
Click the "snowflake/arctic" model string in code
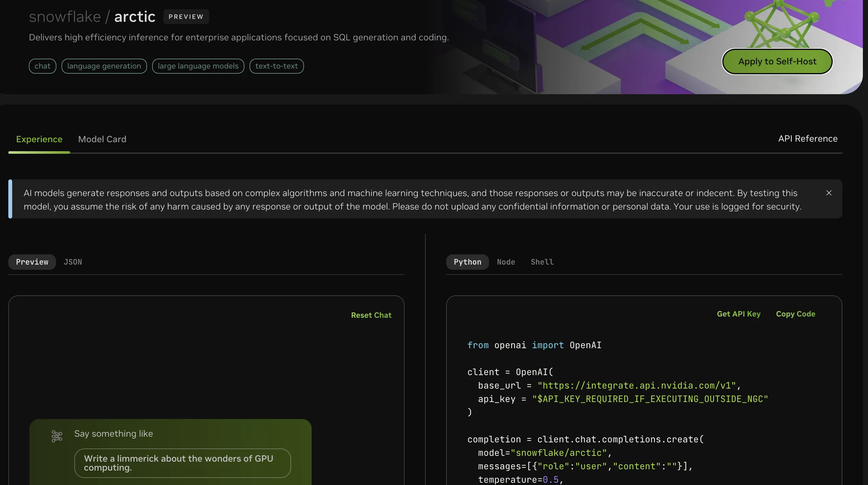558,453
